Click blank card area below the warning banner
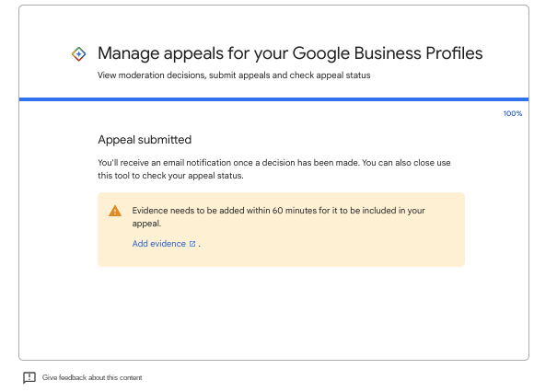The height and width of the screenshot is (392, 557). (x=273, y=313)
